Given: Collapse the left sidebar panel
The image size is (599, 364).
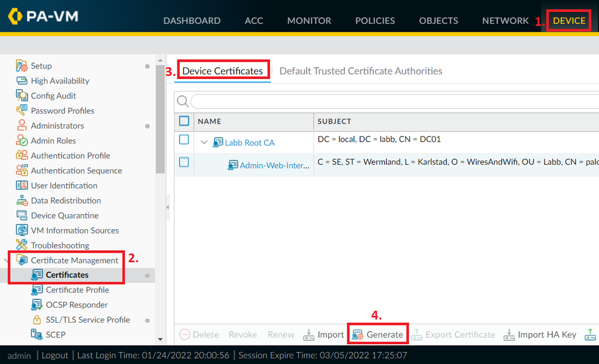Looking at the screenshot, I should 167,208.
